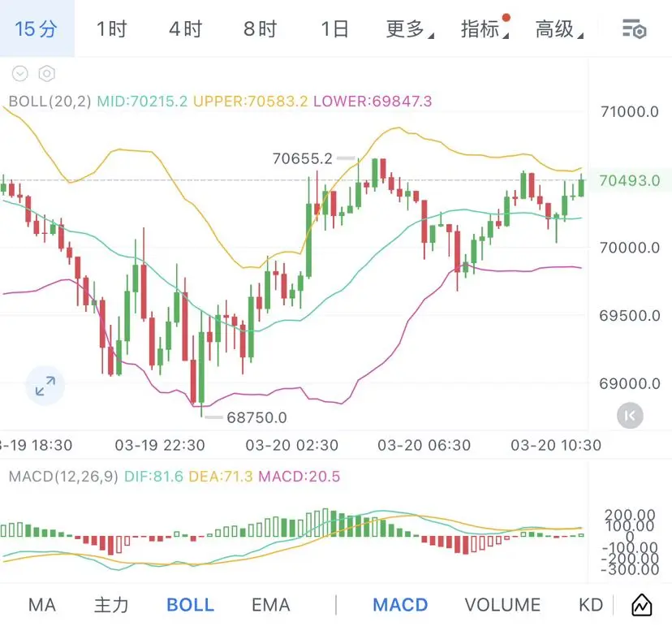Screen dimensions: 672x635
Task: Select the 15分 timeframe
Action: pos(37,30)
